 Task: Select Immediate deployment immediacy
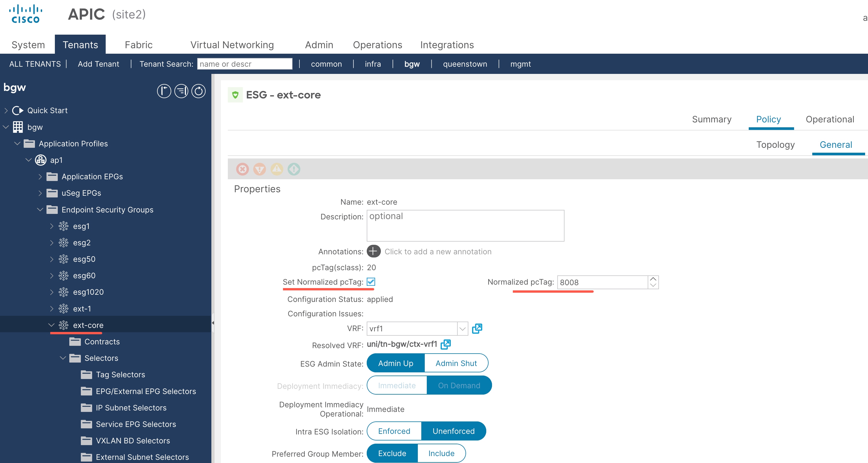tap(396, 385)
